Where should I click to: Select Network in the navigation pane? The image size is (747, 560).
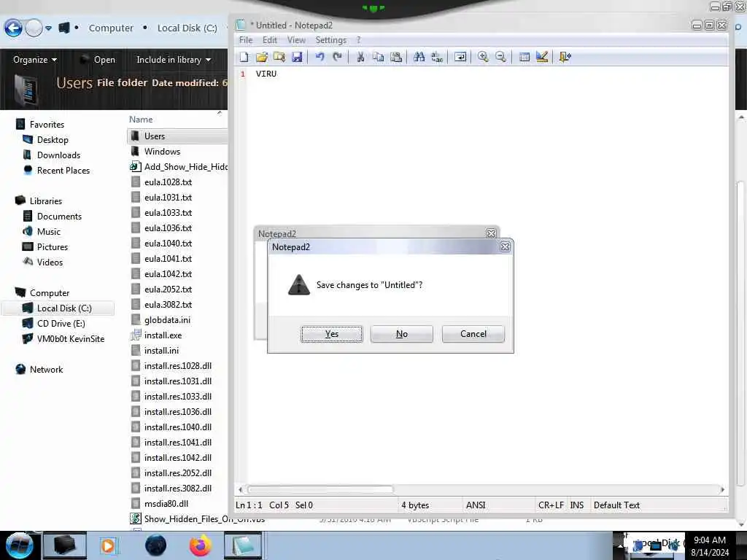[46, 369]
